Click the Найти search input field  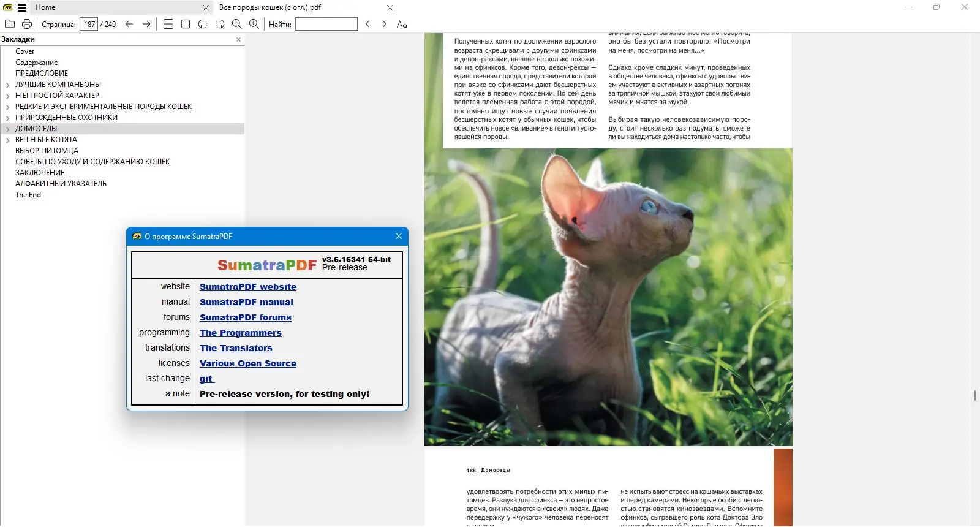(326, 24)
